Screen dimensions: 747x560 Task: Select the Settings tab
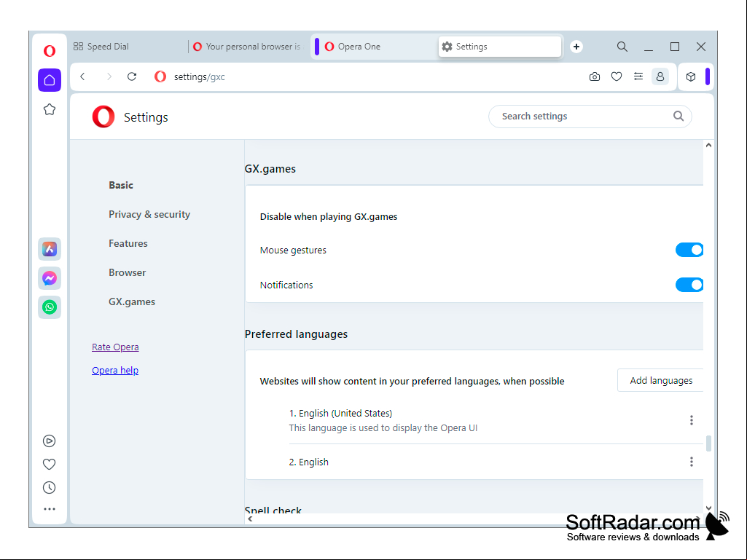499,47
